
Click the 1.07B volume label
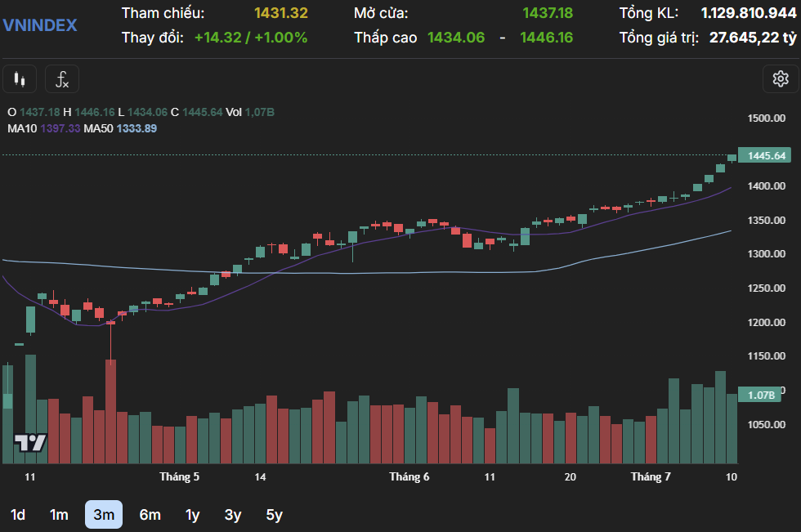(762, 396)
